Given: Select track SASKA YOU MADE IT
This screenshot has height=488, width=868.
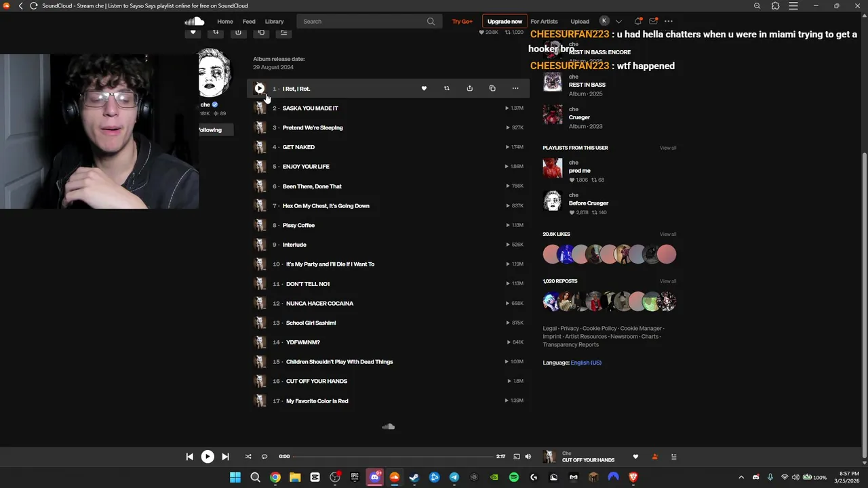Looking at the screenshot, I should click(310, 108).
